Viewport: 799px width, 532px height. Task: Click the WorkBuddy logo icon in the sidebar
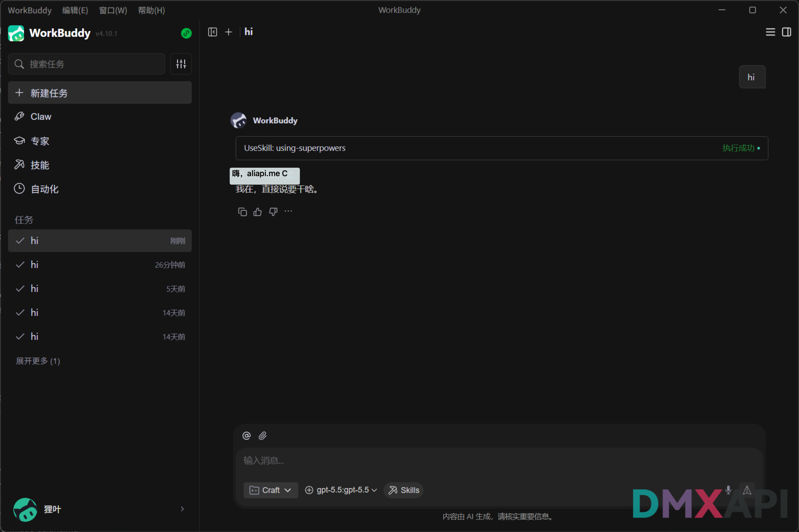coord(16,33)
